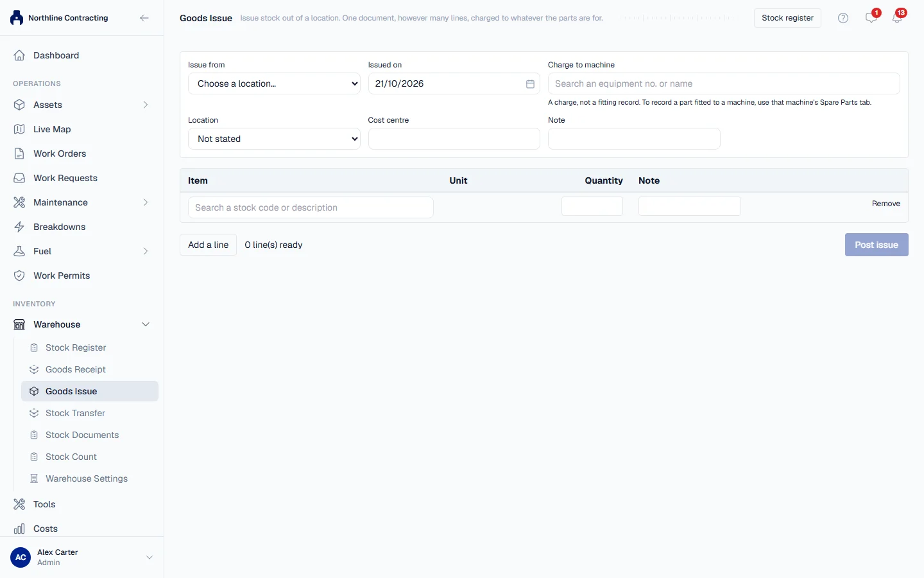Click the Tools wrench icon
Viewport: 924px width, 578px height.
(x=19, y=504)
